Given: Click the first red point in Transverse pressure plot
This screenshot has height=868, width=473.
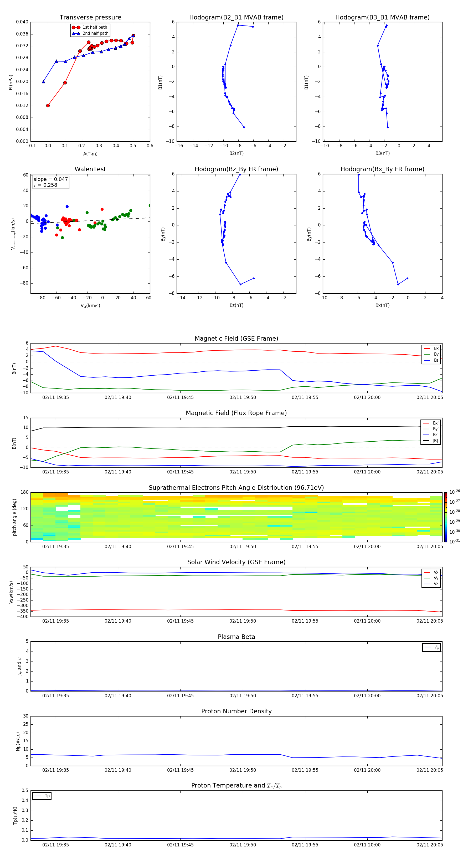Looking at the screenshot, I should click(48, 105).
